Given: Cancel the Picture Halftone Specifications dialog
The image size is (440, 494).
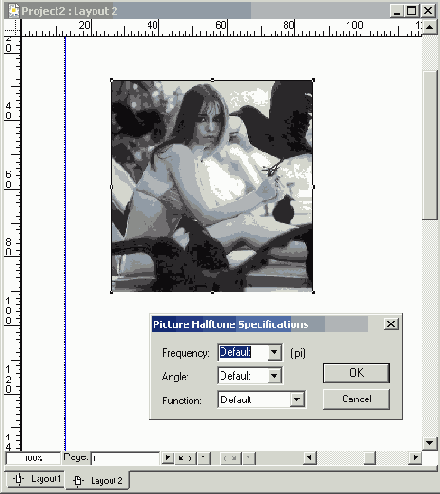Looking at the screenshot, I should [x=356, y=399].
